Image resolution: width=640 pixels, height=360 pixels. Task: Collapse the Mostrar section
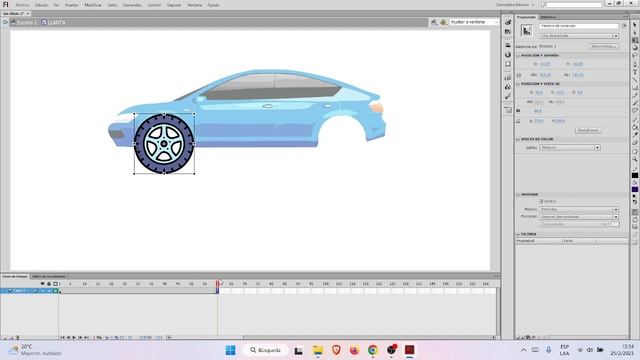(x=518, y=195)
